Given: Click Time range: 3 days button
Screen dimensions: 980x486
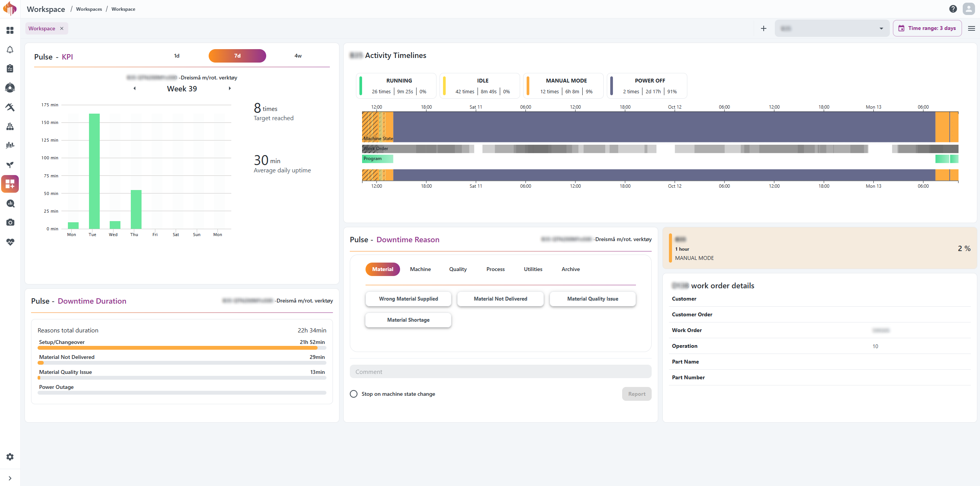Looking at the screenshot, I should pyautogui.click(x=927, y=28).
